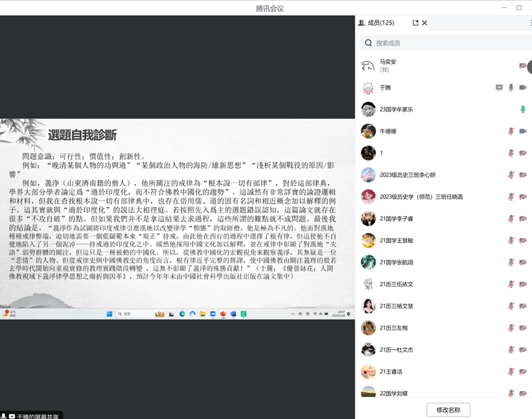Click inside the 搜索成员 search field
Screen dimensions: 532x419
[443, 43]
